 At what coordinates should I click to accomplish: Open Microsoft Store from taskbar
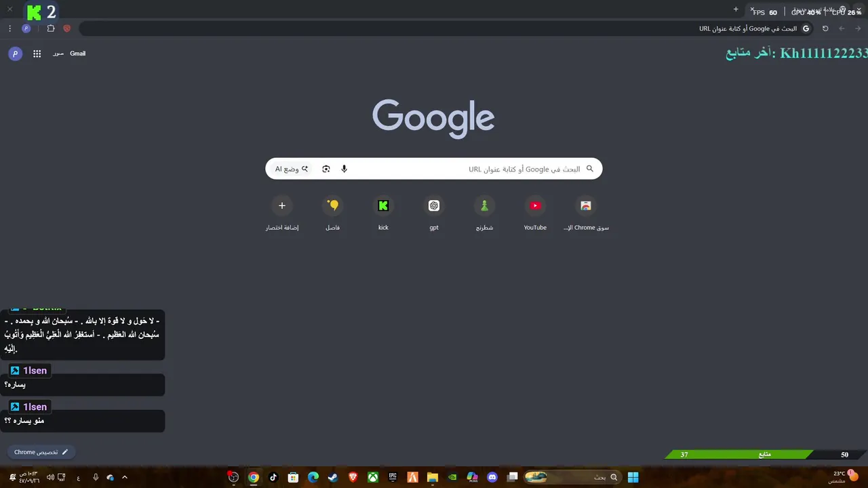click(293, 477)
